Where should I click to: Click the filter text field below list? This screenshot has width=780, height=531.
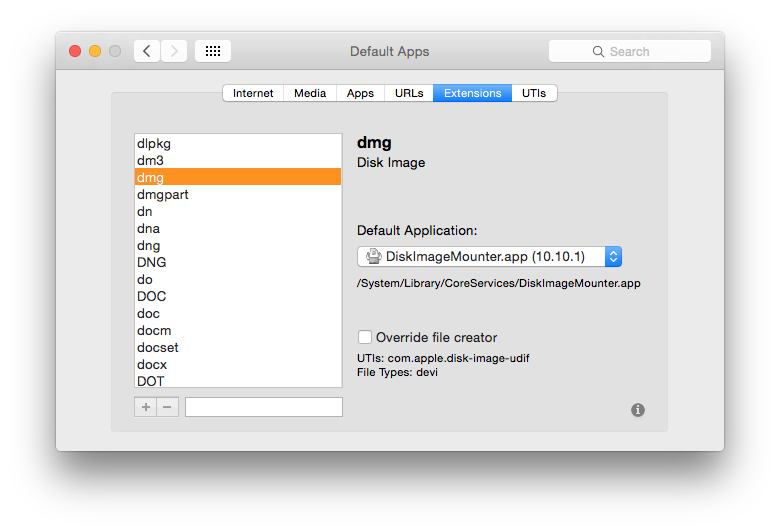[263, 407]
